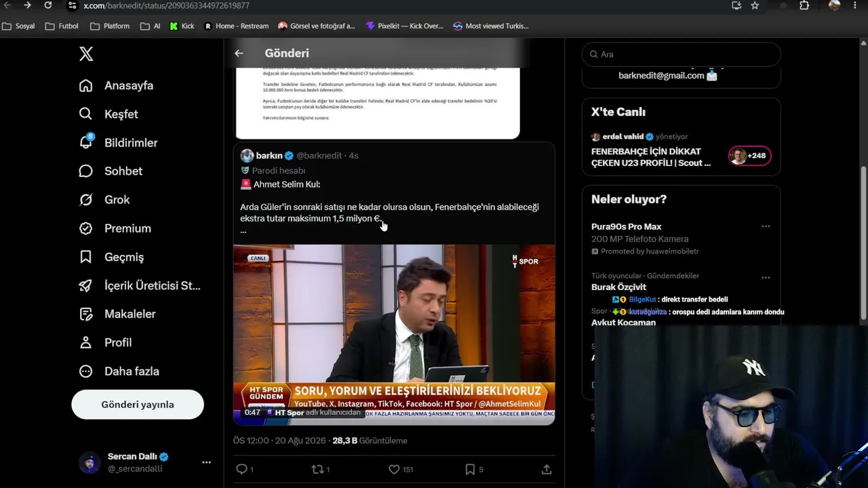Open the Keşfet explore page
The height and width of the screenshot is (488, 868).
[108, 114]
